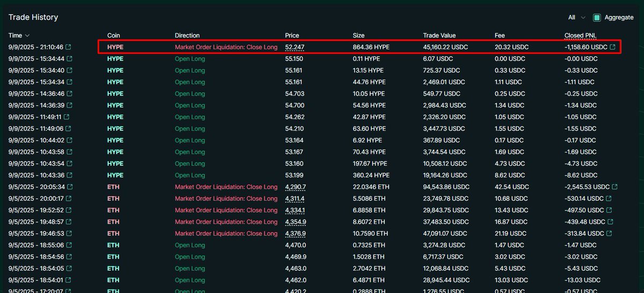Open explorer link icon for 18:54:05 trade
The height and width of the screenshot is (293, 644).
(69, 269)
